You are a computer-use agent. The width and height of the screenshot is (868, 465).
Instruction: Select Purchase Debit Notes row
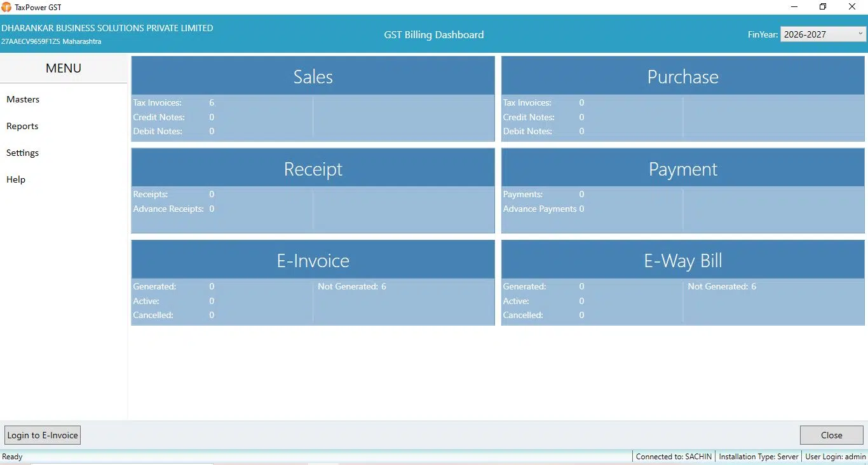(x=543, y=131)
